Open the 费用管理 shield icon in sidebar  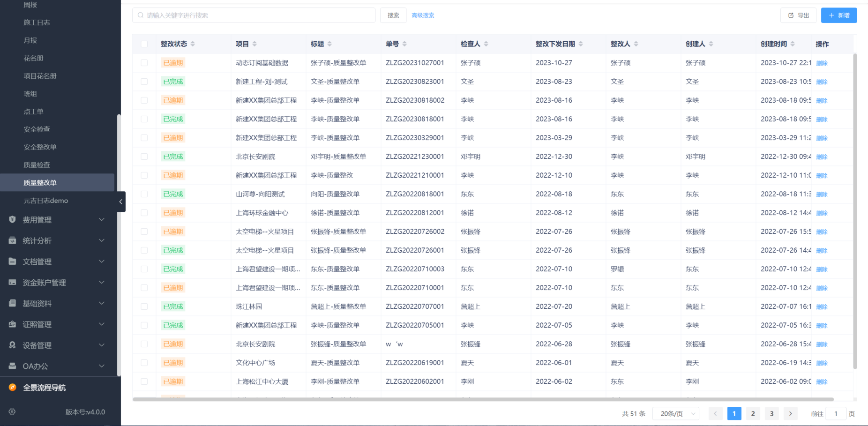(12, 219)
